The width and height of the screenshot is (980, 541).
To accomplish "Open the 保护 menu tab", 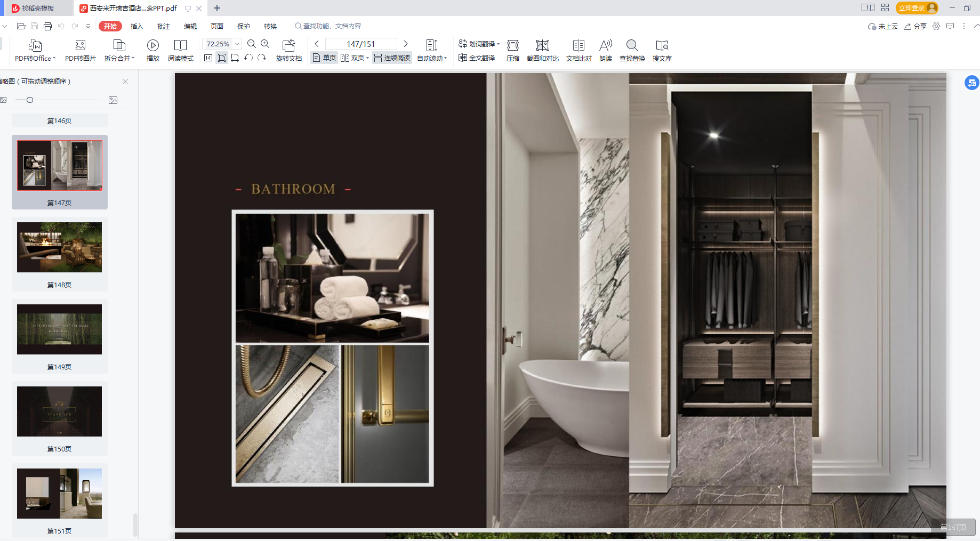I will pos(244,27).
